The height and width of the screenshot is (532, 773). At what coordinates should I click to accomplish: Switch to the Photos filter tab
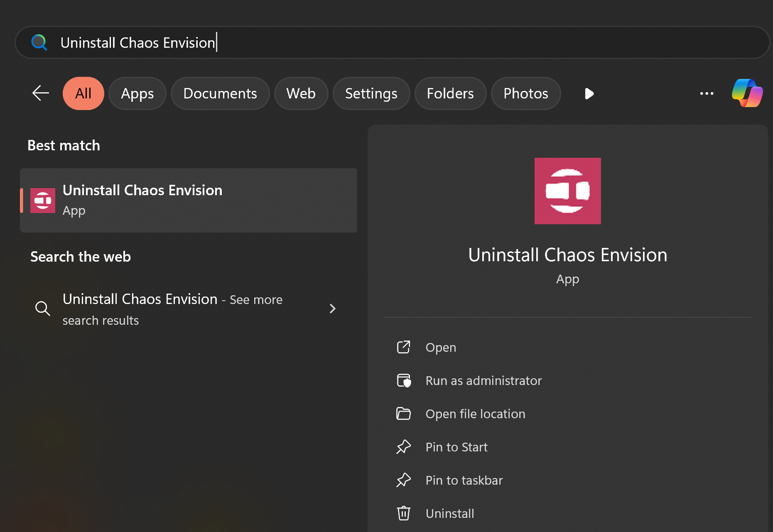click(x=526, y=93)
